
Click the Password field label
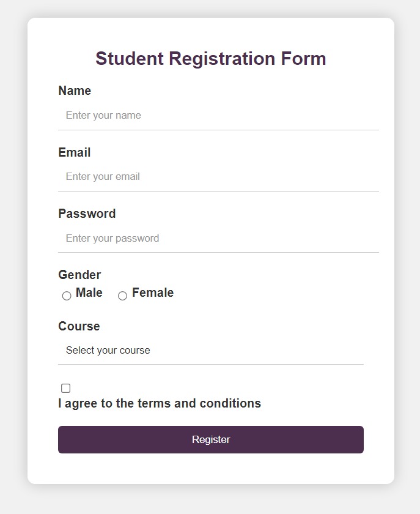87,214
